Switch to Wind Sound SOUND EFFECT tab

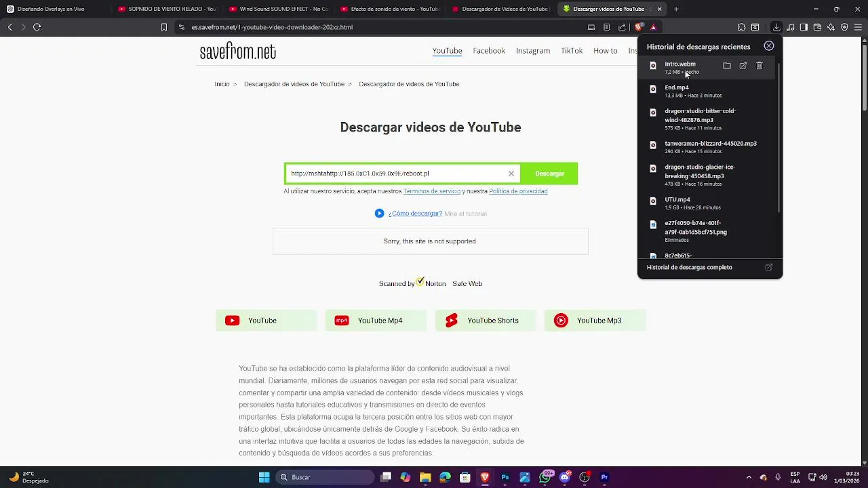[x=278, y=9]
